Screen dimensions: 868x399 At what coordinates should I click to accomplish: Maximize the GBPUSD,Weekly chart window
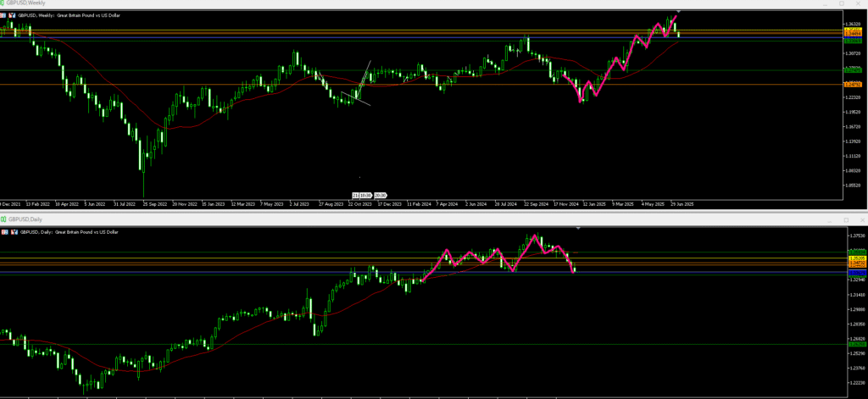click(x=841, y=3)
